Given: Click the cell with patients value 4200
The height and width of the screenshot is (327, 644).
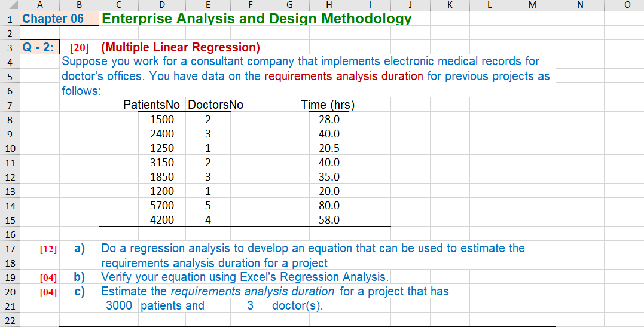Looking at the screenshot, I should [162, 220].
